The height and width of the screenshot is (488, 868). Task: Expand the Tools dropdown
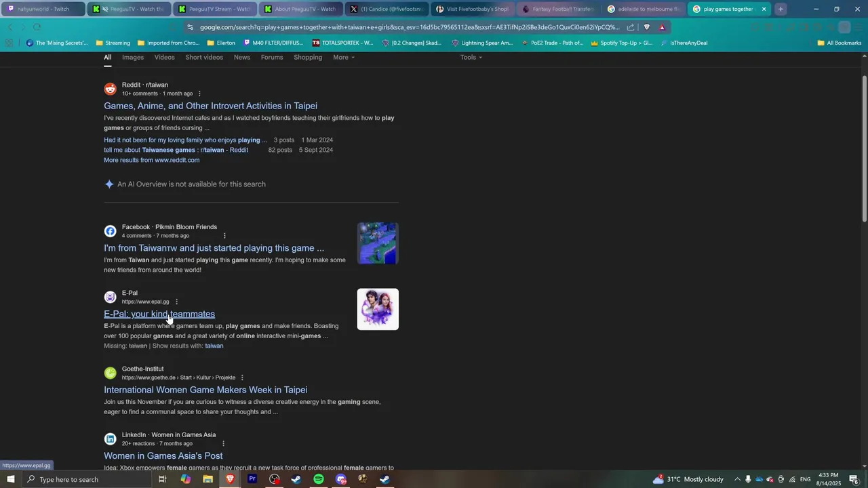(x=471, y=57)
